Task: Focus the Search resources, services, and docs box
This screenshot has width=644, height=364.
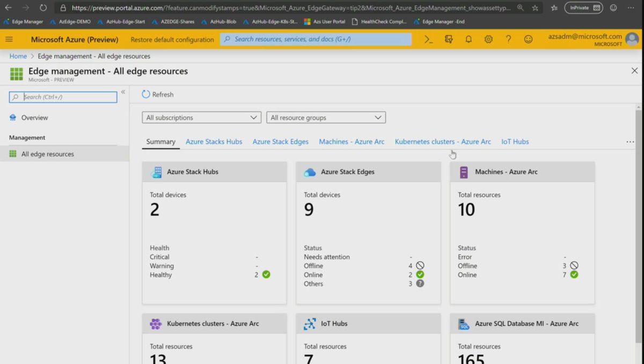Action: (x=316, y=39)
